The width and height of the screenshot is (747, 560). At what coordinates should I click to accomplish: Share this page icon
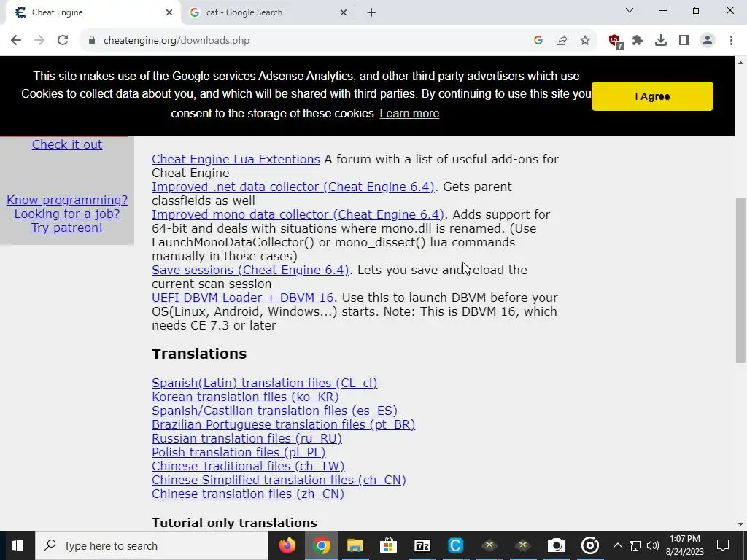pos(562,41)
